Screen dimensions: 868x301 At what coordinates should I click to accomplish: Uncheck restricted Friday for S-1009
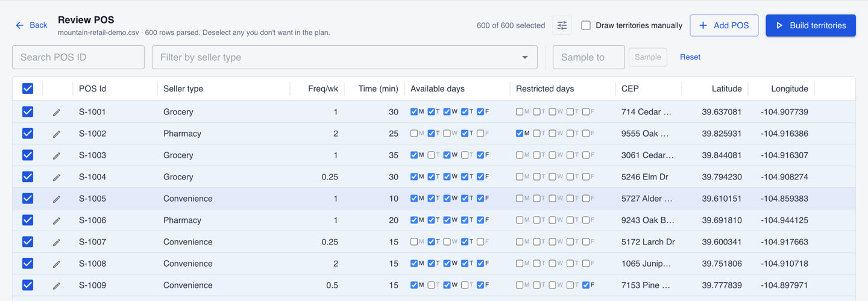586,285
